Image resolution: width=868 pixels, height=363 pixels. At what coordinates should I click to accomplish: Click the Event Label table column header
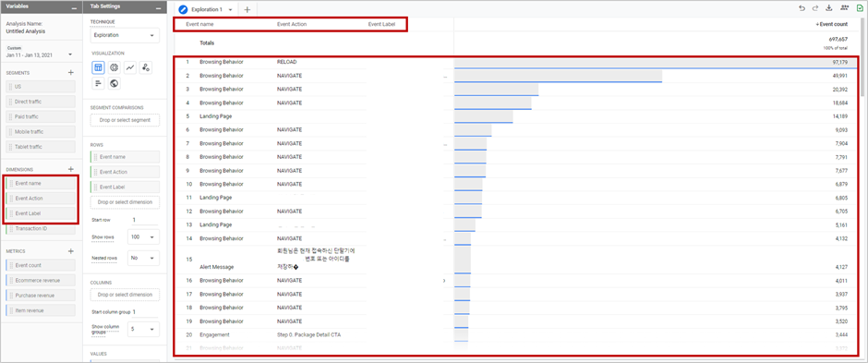click(382, 24)
